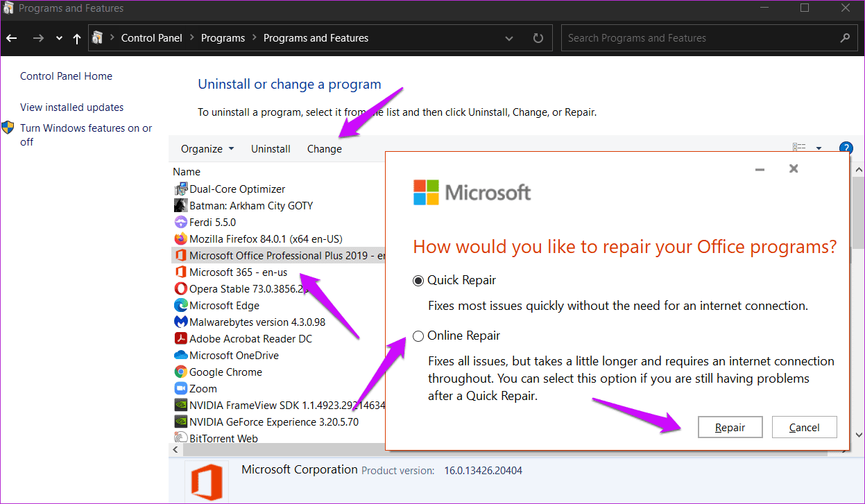Click the NVIDIA GeForce Experience icon
The image size is (865, 504).
coord(180,422)
